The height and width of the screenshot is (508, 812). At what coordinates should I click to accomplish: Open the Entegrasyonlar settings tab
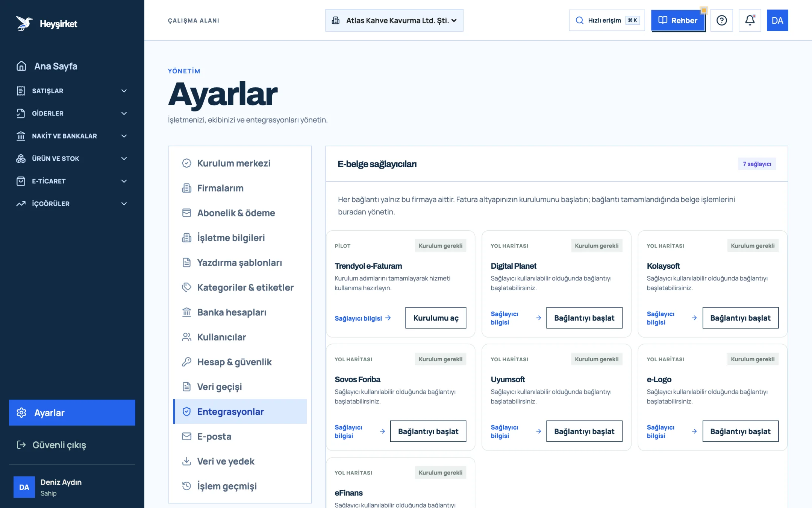[x=240, y=412]
